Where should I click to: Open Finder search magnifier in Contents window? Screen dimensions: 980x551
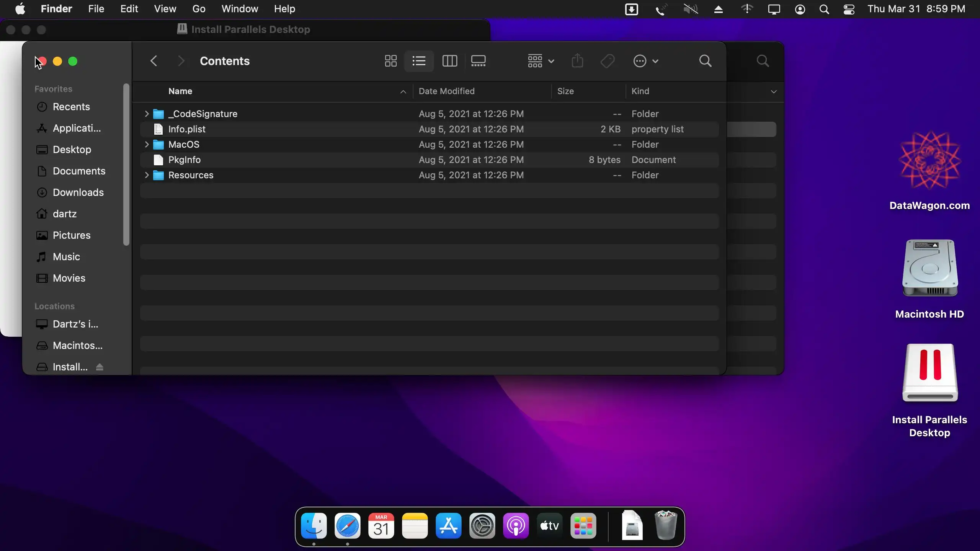tap(705, 61)
